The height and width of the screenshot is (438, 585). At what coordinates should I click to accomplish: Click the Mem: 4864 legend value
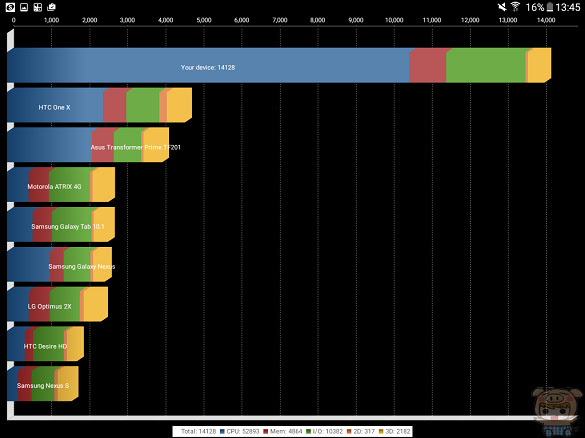pos(286,431)
